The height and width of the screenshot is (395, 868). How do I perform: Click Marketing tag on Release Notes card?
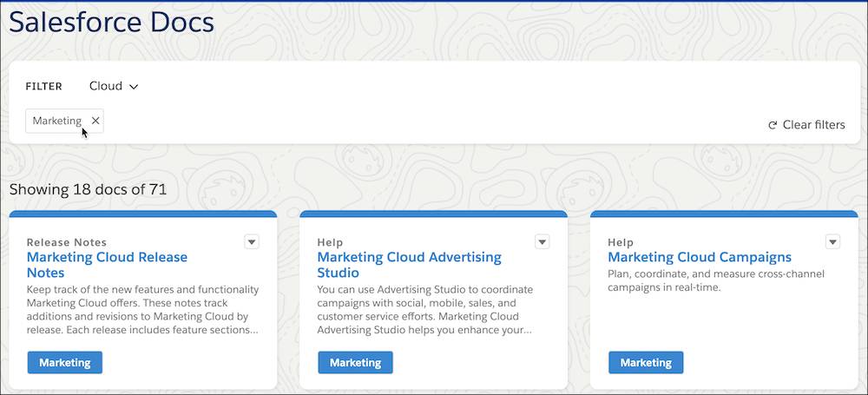tap(65, 362)
